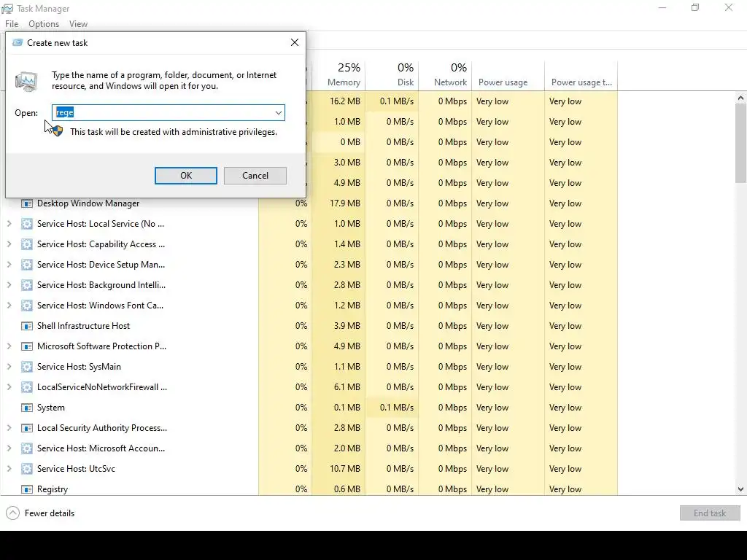Click gear icon of Service Host: SysMain
Screen dimensions: 747x560
click(27, 367)
